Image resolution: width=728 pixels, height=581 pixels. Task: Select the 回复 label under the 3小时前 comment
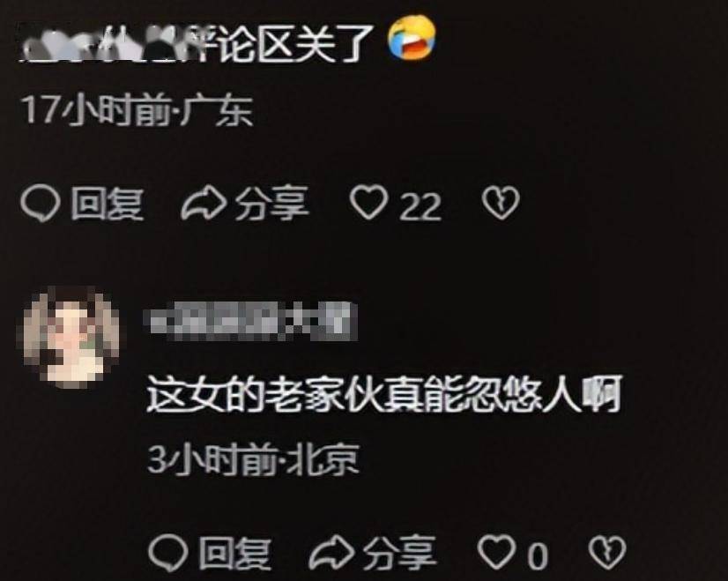(235, 553)
